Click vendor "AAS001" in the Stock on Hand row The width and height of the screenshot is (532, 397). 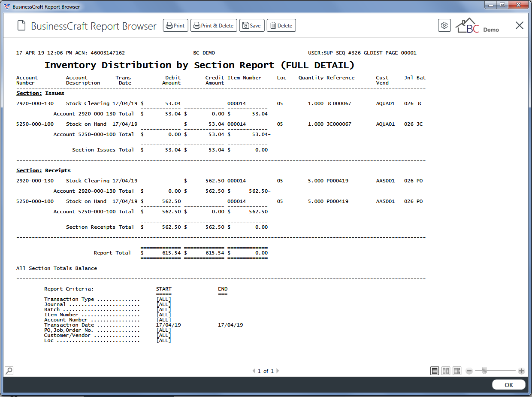(x=385, y=201)
